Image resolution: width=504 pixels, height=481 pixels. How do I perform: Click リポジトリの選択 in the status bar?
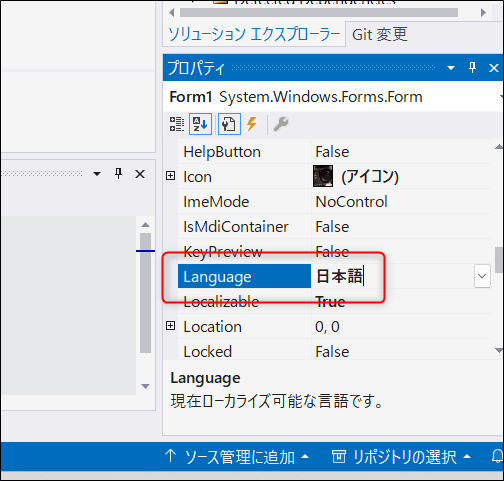click(401, 457)
